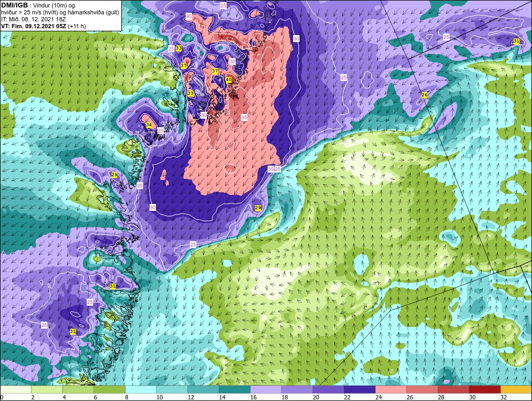532x401 pixels.
Task: Click the legend scale number 28
Action: (x=440, y=397)
